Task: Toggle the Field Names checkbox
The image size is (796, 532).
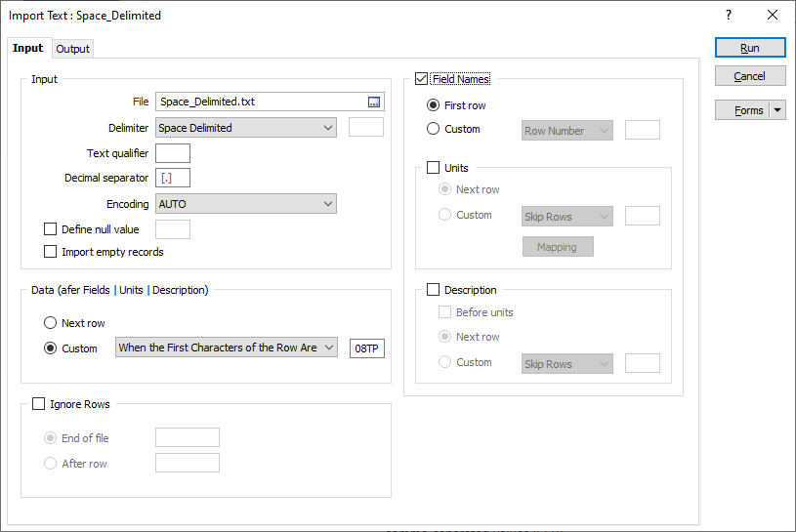Action: pyautogui.click(x=421, y=79)
